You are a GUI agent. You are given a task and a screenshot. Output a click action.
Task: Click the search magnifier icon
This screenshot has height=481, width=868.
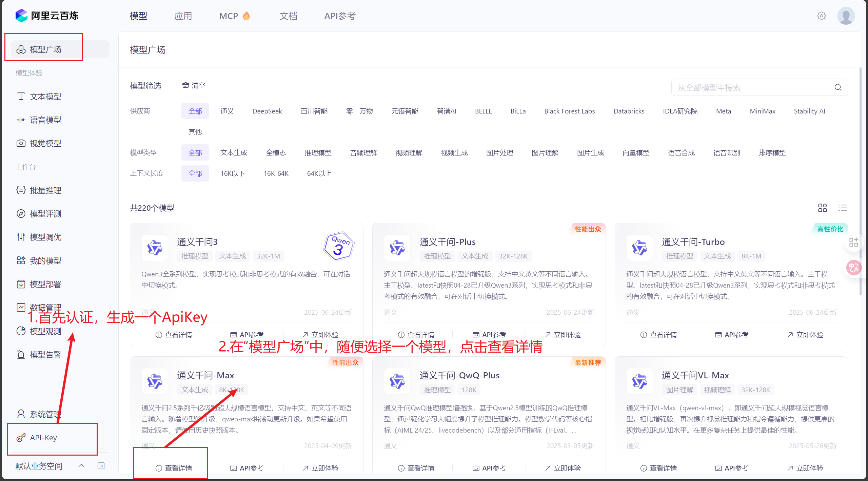point(838,87)
